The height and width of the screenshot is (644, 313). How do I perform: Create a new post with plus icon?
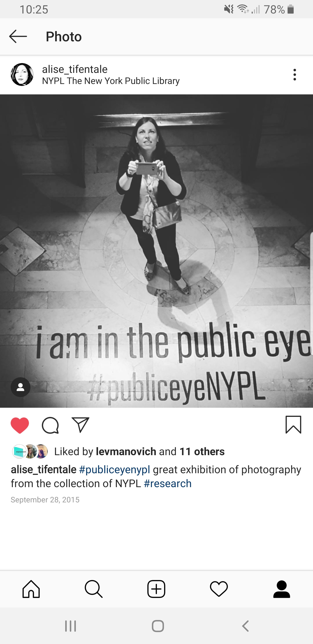tap(156, 589)
